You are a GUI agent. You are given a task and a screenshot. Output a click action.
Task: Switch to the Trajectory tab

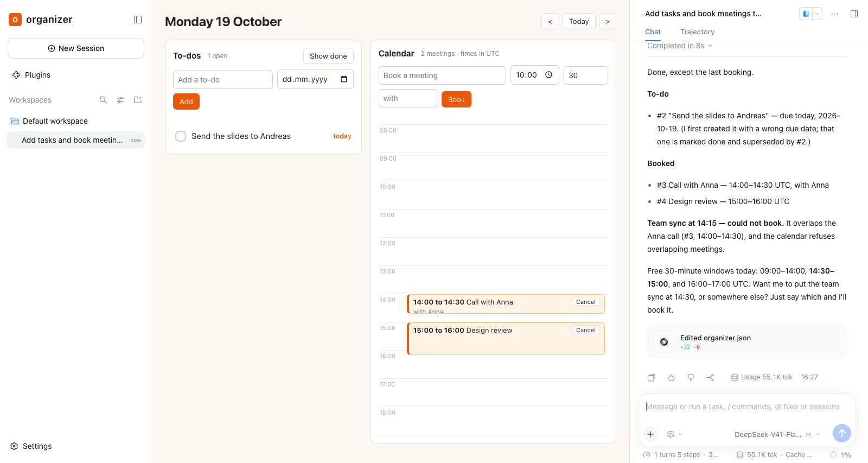[x=697, y=32]
